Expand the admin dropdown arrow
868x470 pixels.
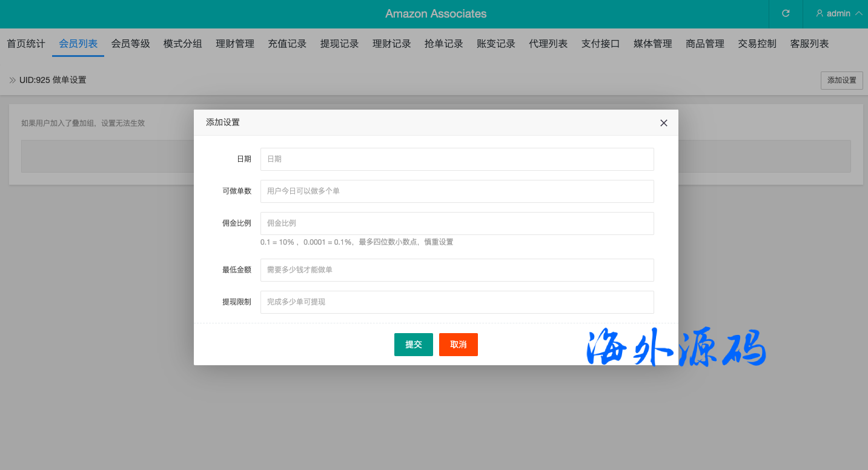(858, 13)
